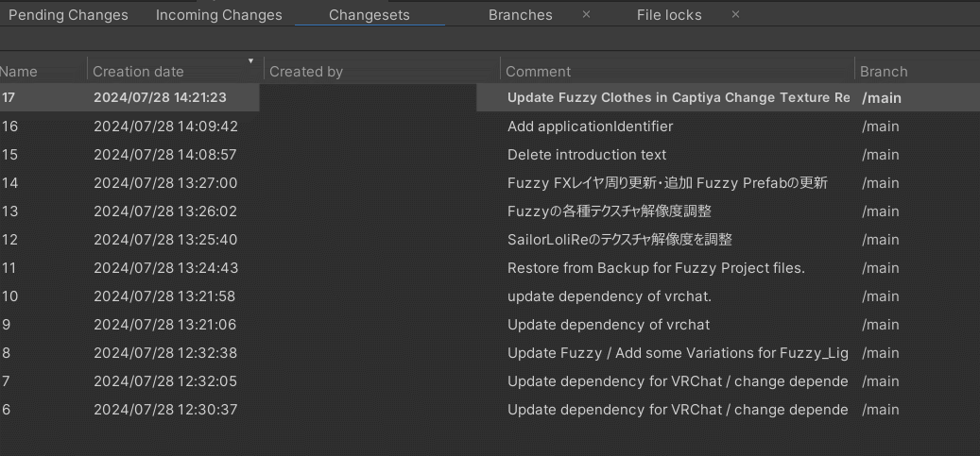Switch to the Pending Changes tab
The width and height of the screenshot is (980, 456).
click(68, 15)
